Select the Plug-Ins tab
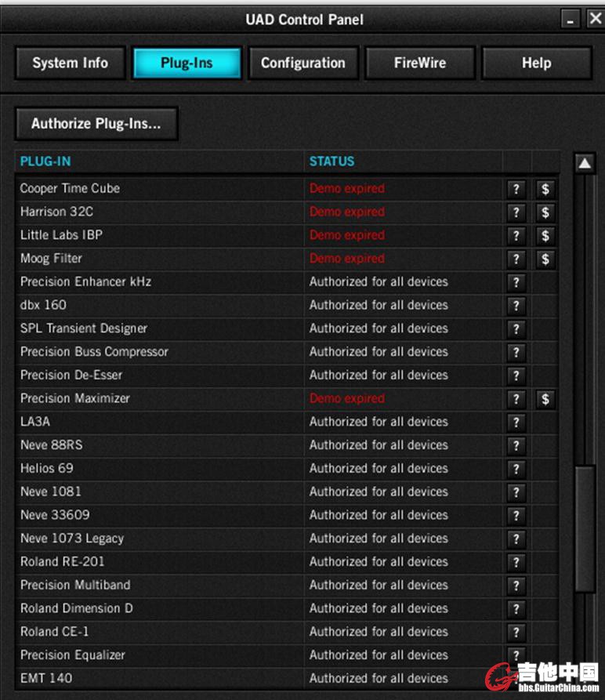This screenshot has height=700, width=605. (x=187, y=63)
